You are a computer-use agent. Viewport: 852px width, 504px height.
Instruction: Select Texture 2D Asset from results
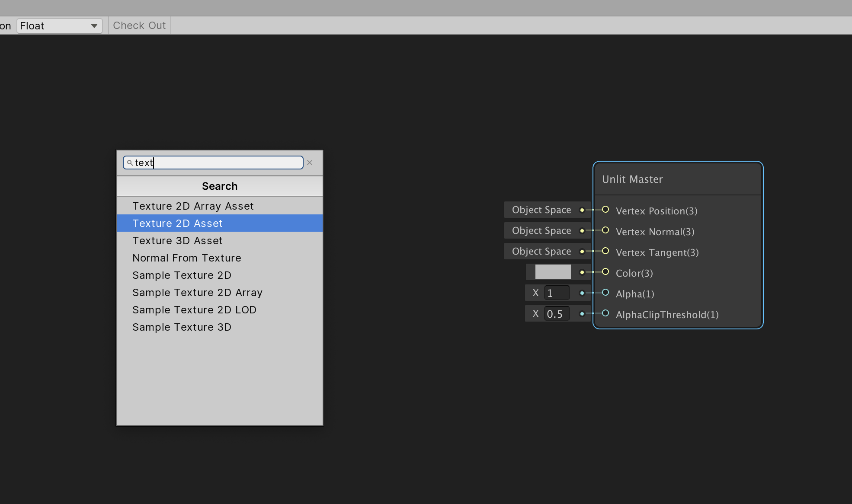pyautogui.click(x=177, y=223)
